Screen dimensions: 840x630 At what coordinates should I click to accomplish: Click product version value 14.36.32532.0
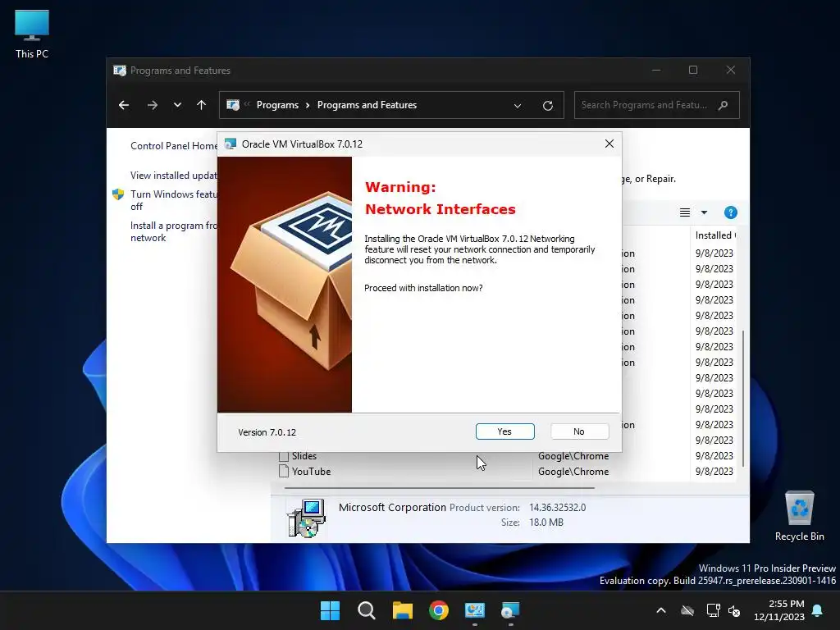pyautogui.click(x=557, y=507)
